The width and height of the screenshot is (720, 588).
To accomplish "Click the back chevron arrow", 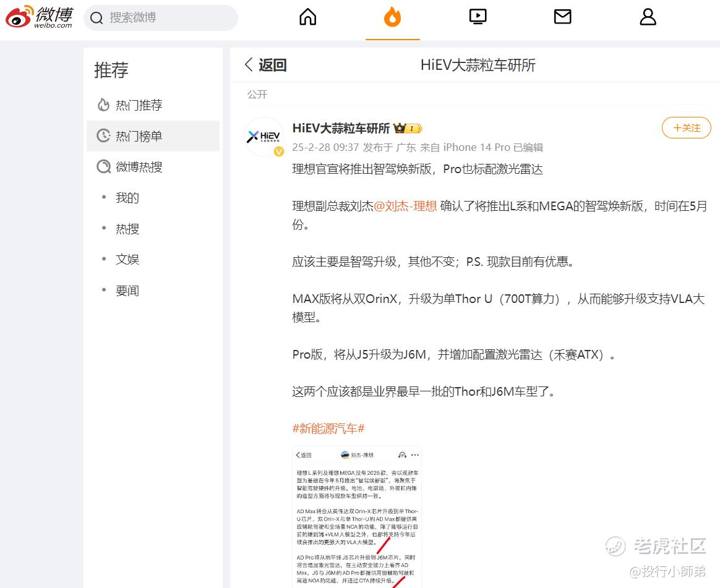I will tap(249, 65).
